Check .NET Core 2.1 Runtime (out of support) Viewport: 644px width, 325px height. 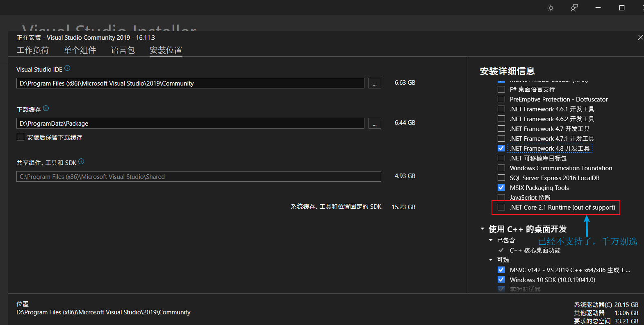click(501, 207)
